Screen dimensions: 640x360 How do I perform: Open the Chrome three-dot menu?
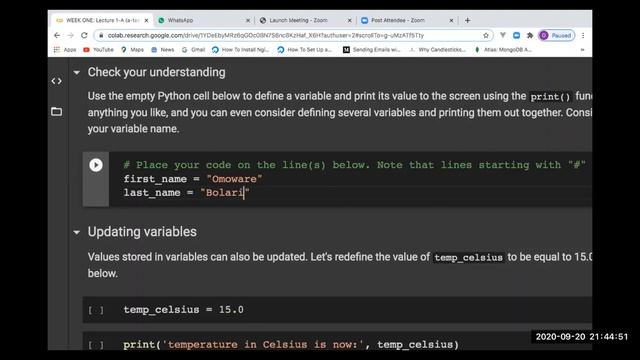pyautogui.click(x=583, y=36)
